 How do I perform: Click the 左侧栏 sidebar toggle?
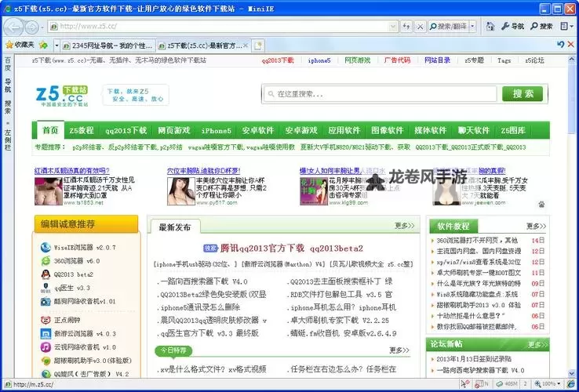pyautogui.click(x=8, y=140)
